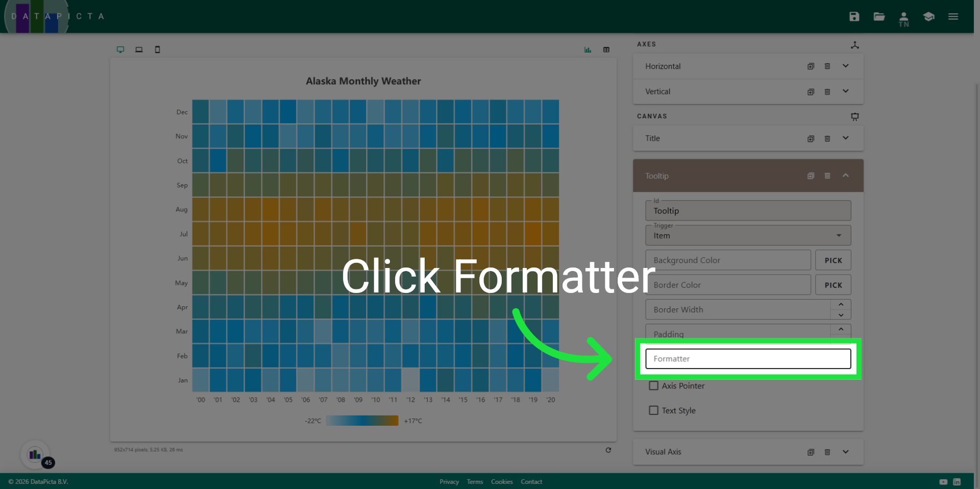Screen dimensions: 980x489
Task: Open the folder icon in top bar
Action: point(879,16)
